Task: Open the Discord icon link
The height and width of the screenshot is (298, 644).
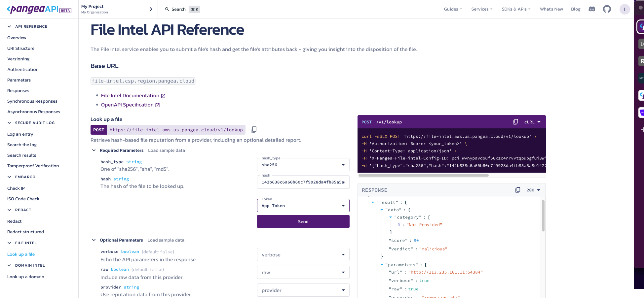Action: click(592, 9)
